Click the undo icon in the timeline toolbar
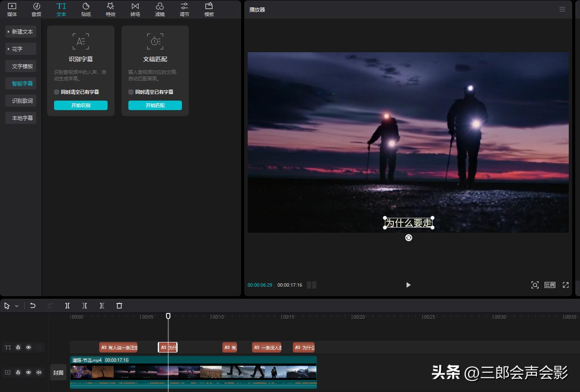This screenshot has height=392, width=580. (33, 306)
